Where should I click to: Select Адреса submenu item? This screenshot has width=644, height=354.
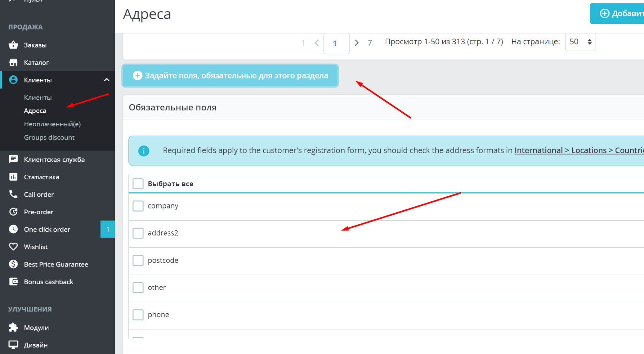35,111
